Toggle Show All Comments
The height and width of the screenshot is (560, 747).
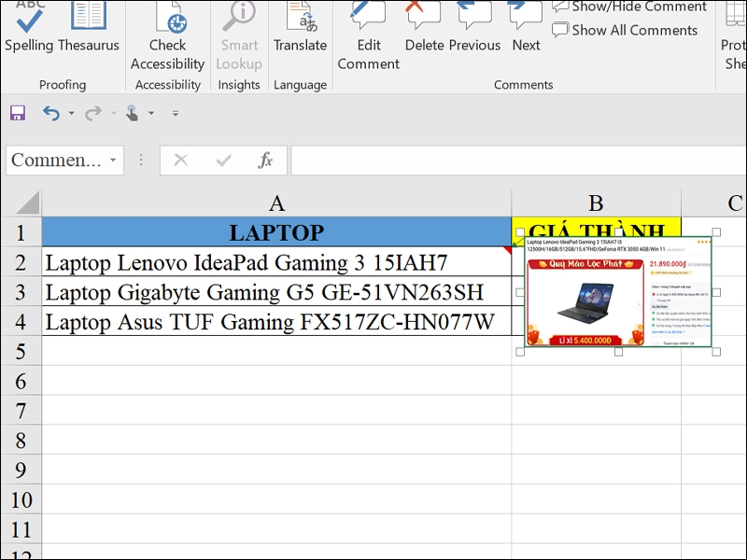625,30
